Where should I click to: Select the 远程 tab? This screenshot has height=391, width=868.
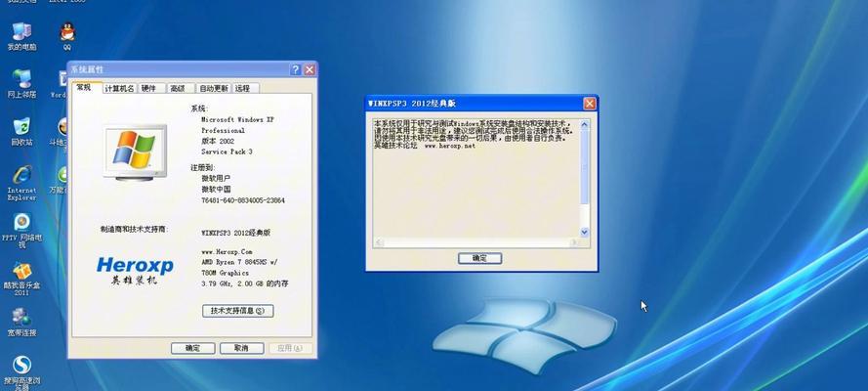[x=243, y=88]
